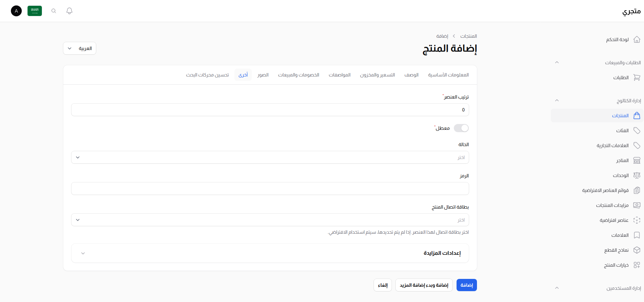Click the grid-plus icon for خيارات المنتج
The height and width of the screenshot is (302, 644).
click(637, 265)
